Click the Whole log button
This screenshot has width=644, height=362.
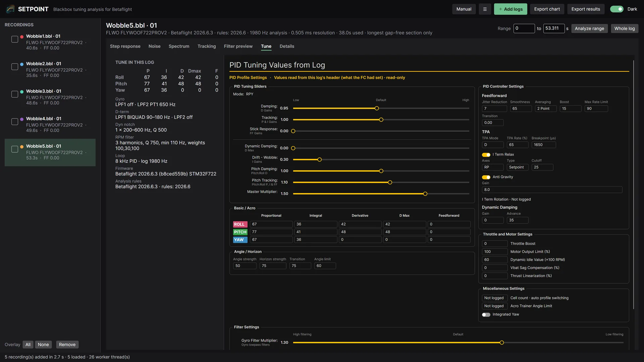click(625, 28)
